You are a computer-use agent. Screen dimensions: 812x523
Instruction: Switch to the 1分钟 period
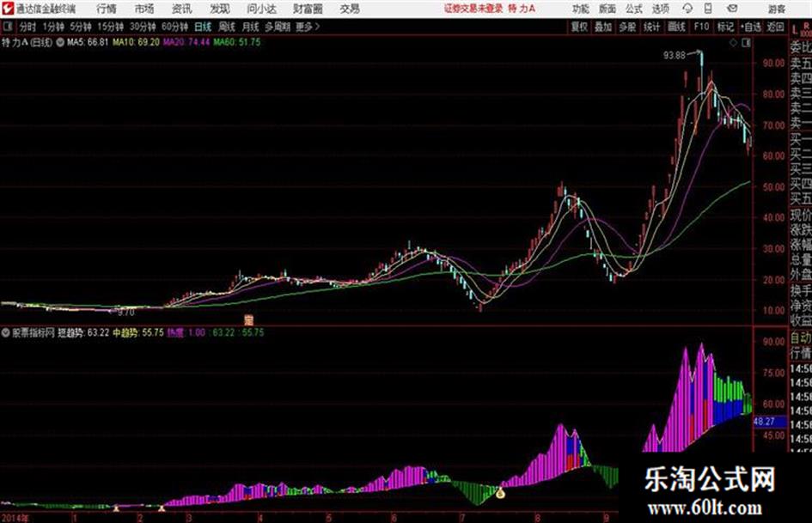click(53, 27)
